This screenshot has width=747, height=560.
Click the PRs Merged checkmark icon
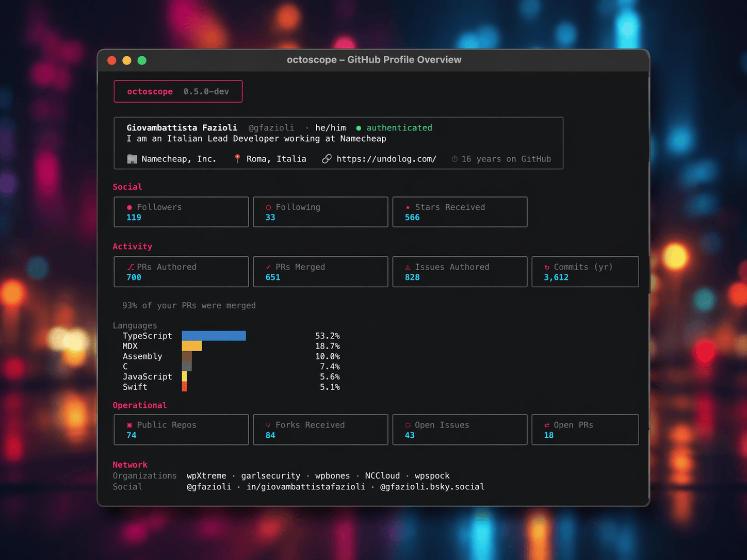(268, 267)
